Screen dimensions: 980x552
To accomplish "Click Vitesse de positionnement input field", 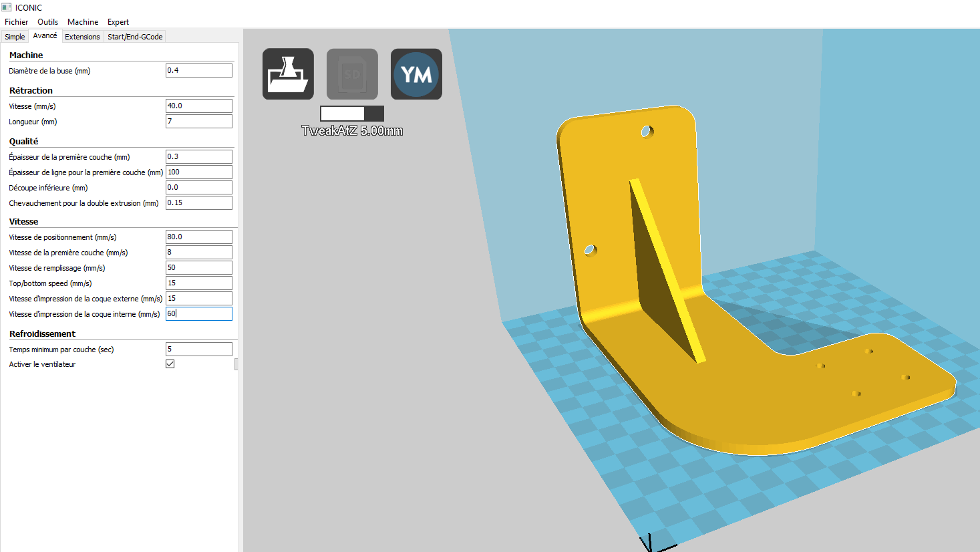I will click(x=199, y=237).
